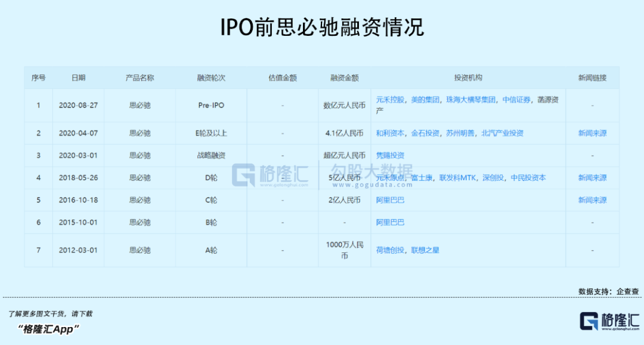
Task: Click the C轮 round cell
Action: [211, 201]
